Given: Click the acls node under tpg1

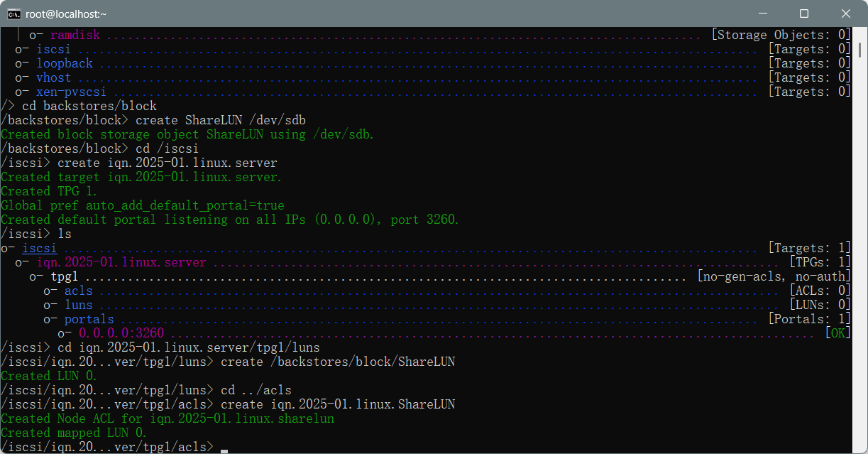Looking at the screenshot, I should click(78, 291).
